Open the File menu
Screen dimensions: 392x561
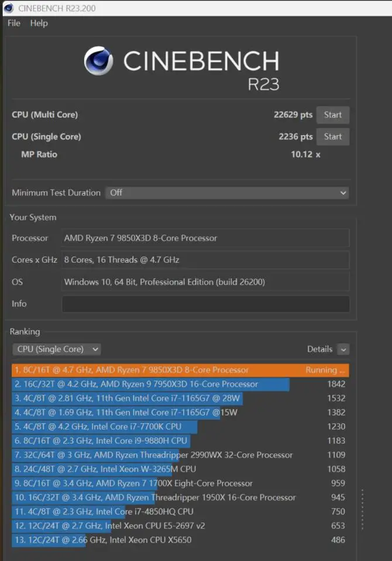13,23
